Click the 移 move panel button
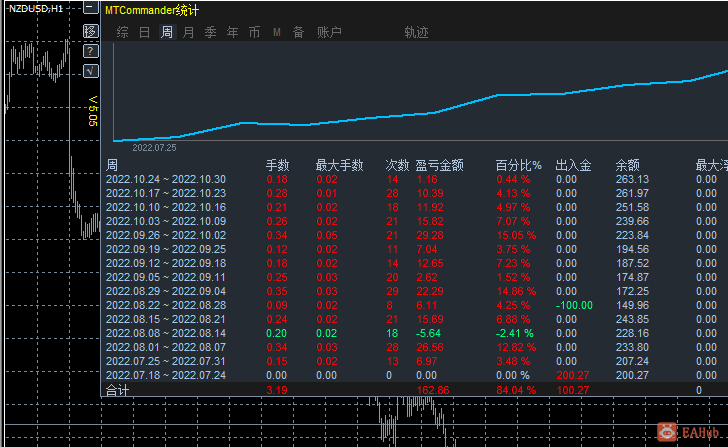Image resolution: width=728 pixels, height=447 pixels. click(x=91, y=31)
